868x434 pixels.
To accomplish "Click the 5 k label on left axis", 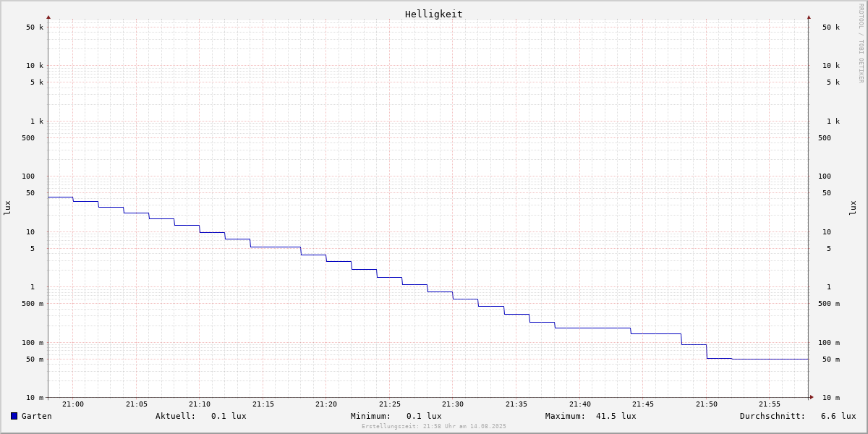I will 37,82.
